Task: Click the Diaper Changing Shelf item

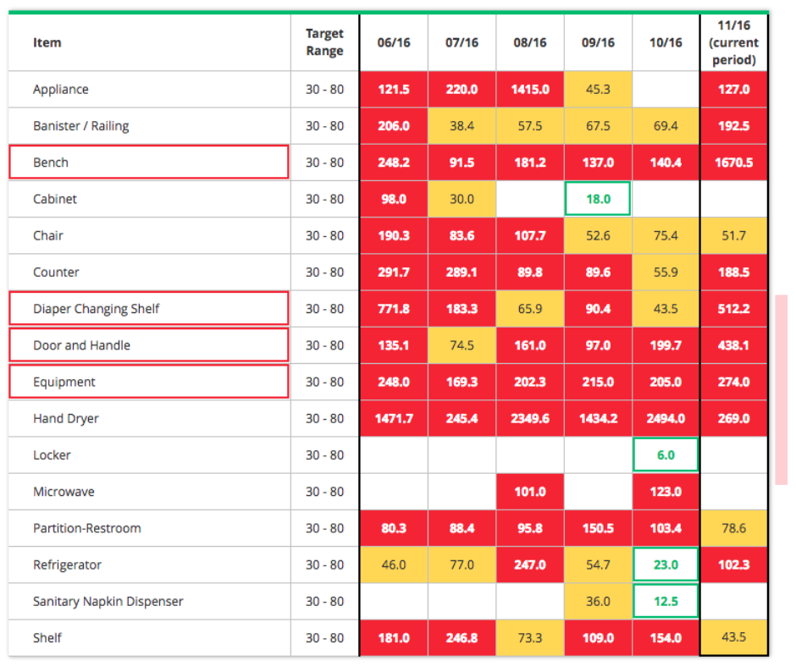Action: [148, 309]
